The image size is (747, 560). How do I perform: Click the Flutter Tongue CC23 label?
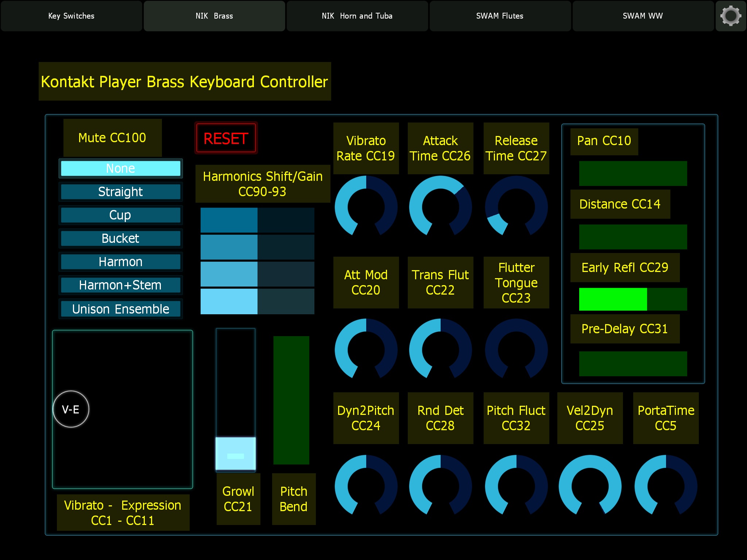[x=516, y=283]
